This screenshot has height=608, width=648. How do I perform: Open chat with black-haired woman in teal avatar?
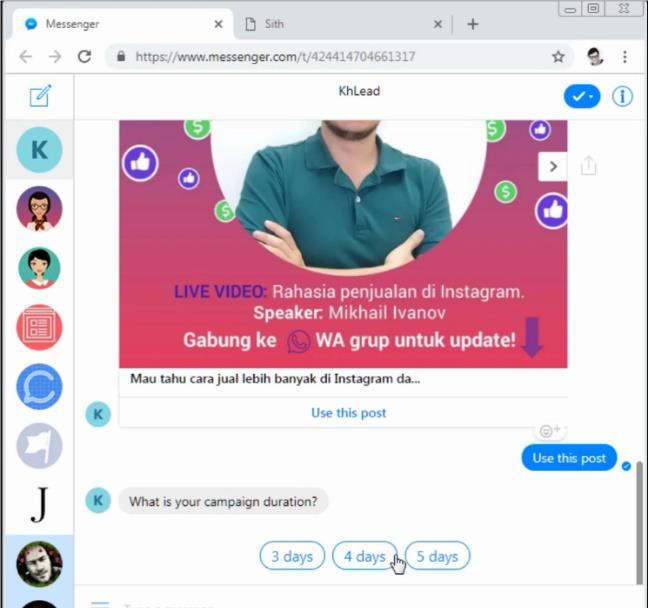(x=39, y=268)
